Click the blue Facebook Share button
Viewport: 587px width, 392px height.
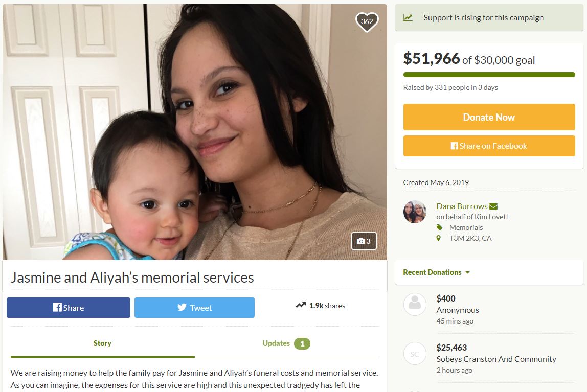click(69, 308)
